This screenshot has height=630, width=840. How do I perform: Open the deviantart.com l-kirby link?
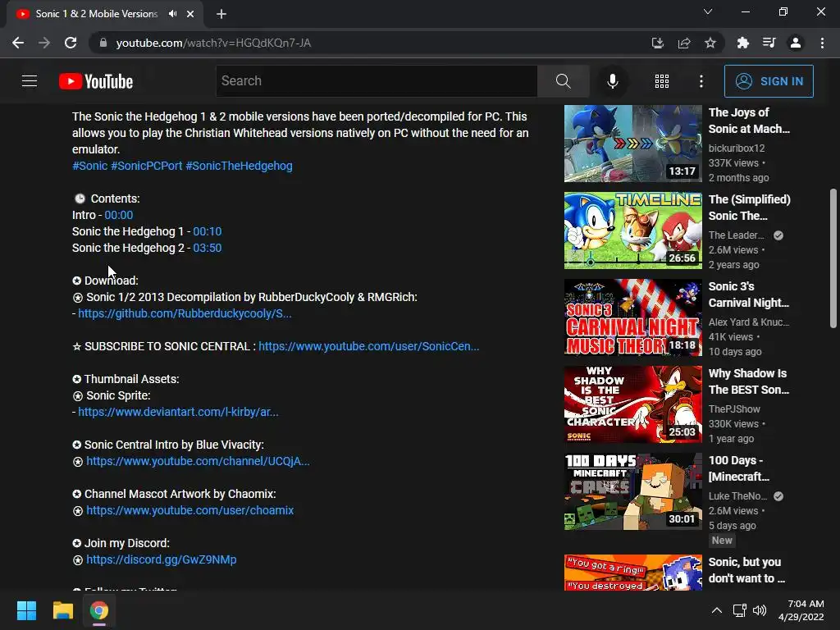pos(178,412)
